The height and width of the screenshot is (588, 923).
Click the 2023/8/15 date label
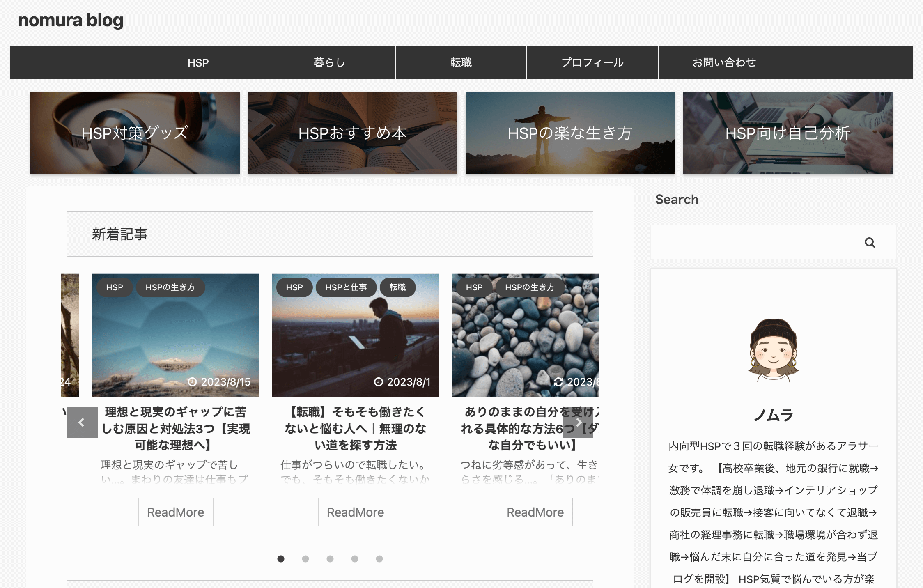219,382
